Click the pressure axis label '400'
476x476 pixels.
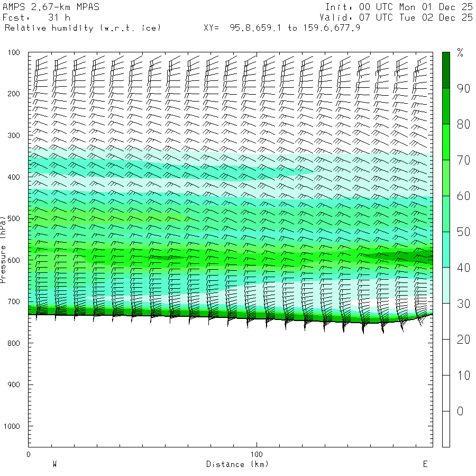(x=14, y=177)
